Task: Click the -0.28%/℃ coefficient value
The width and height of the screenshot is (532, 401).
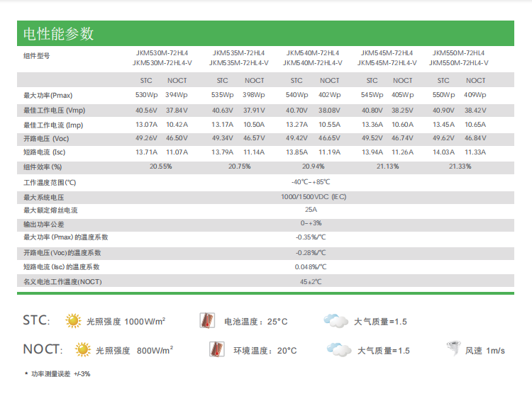Action: click(311, 253)
